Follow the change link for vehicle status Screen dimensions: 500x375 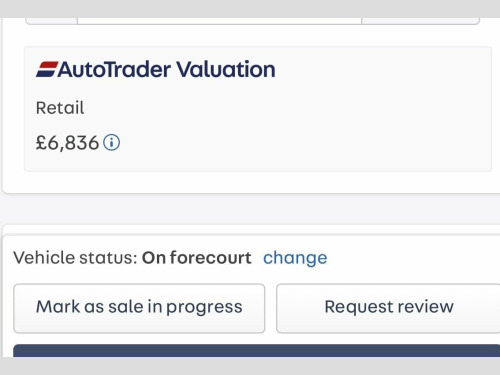[x=295, y=258]
